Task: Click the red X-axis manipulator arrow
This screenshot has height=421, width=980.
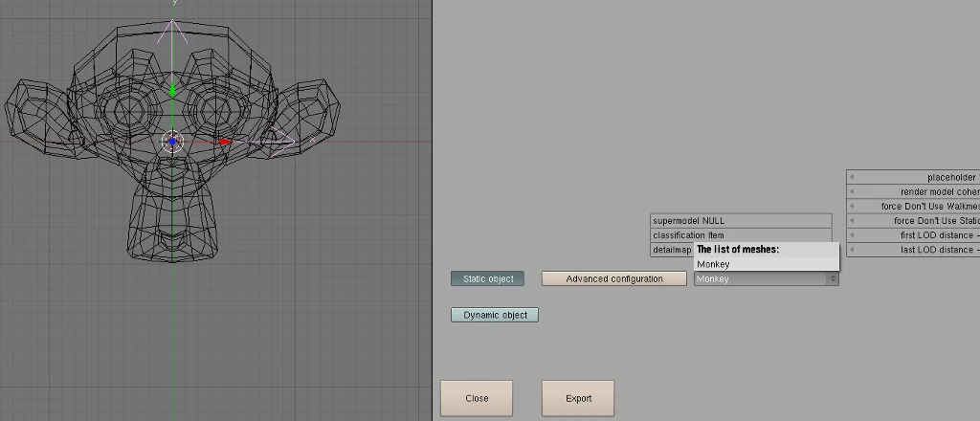Action: coord(225,143)
